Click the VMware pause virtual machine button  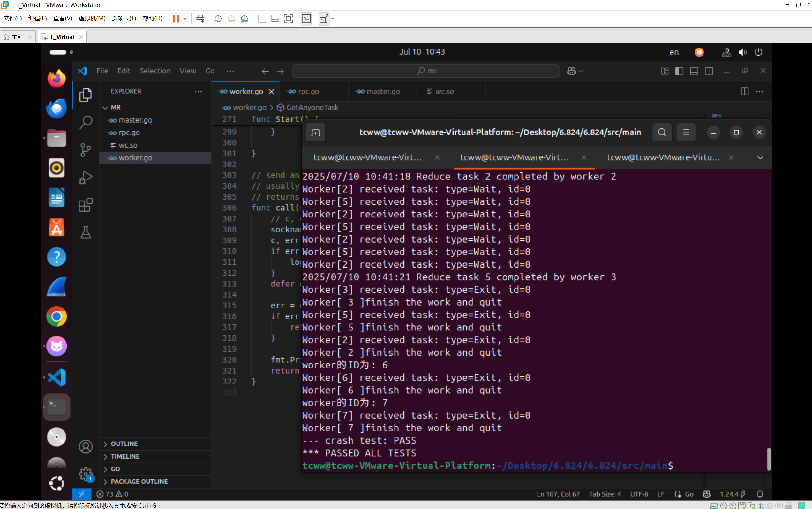pos(176,19)
